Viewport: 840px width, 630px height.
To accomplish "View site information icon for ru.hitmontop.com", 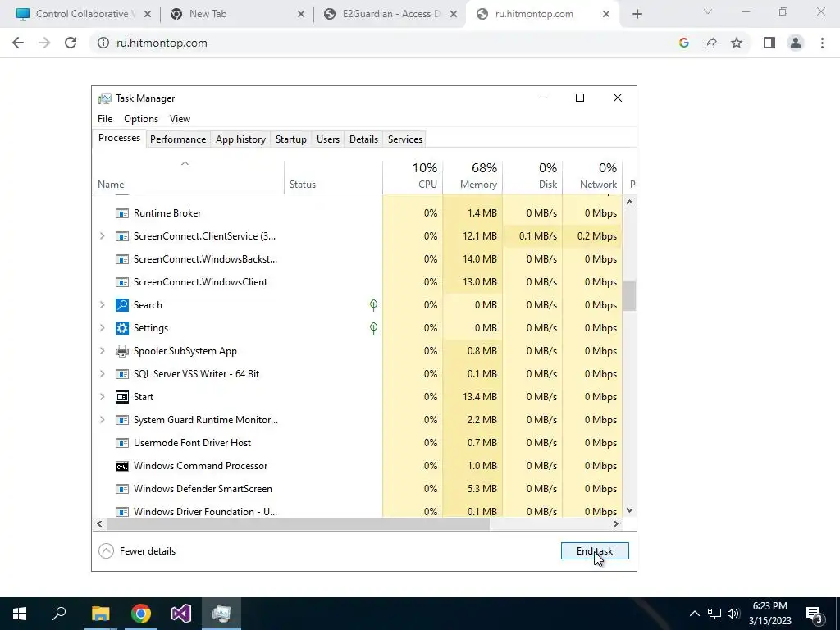I will tap(103, 43).
